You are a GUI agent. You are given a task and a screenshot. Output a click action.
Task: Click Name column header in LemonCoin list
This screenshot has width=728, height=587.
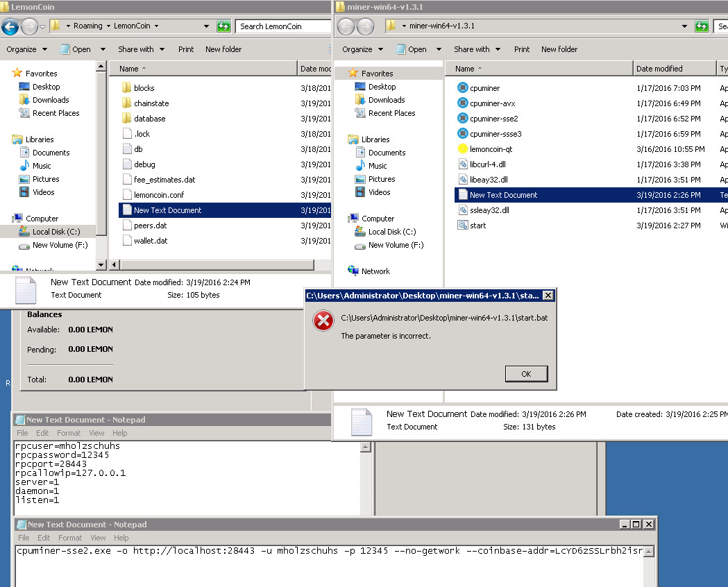click(x=203, y=69)
